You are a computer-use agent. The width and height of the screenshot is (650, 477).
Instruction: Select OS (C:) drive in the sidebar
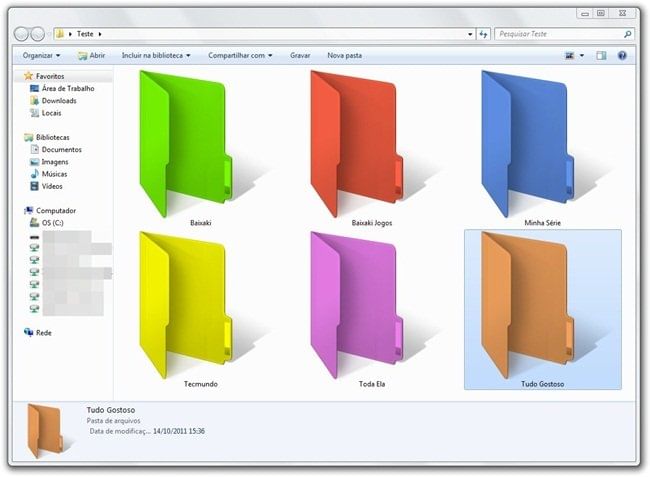tap(53, 223)
